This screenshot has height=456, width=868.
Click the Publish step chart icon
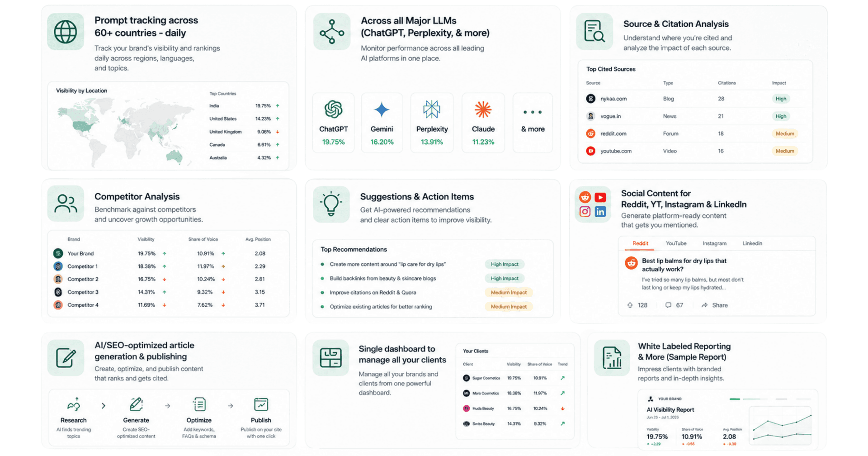tap(261, 404)
